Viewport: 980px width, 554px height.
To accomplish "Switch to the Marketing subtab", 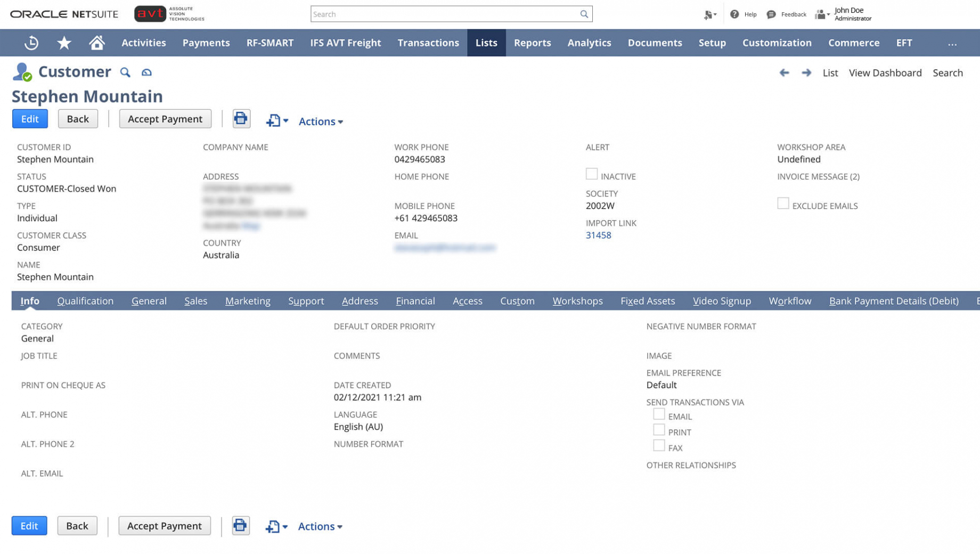I will click(248, 301).
